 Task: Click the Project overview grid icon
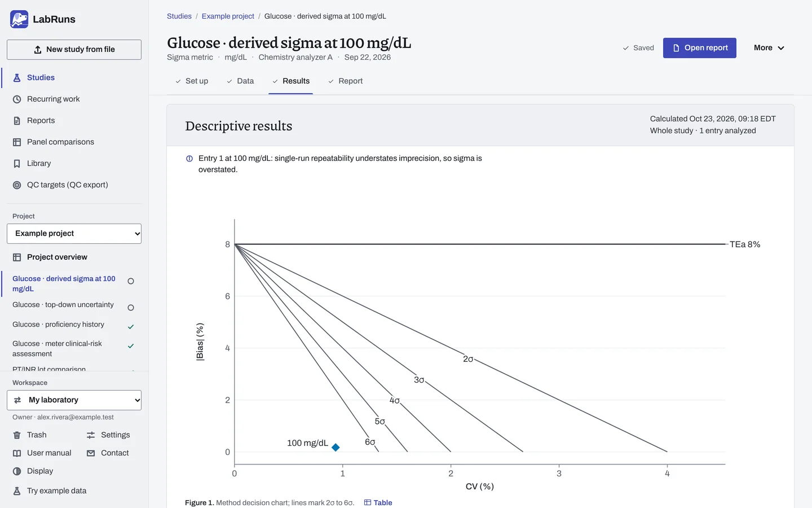tap(17, 257)
